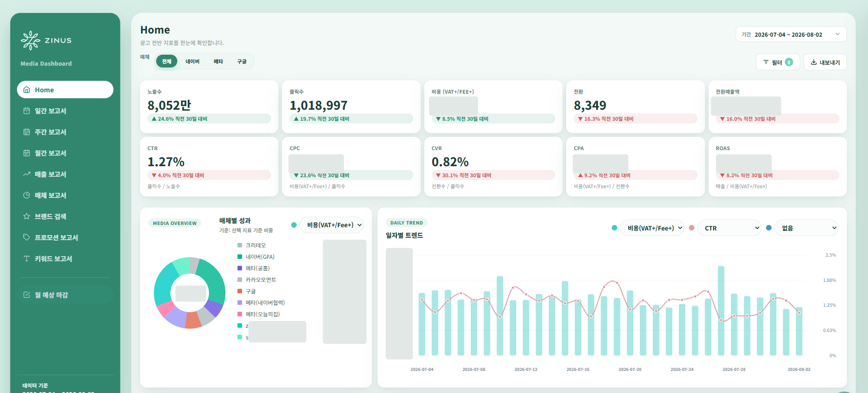Click pie-chart icon beside 매체 보고서
Image resolution: width=868 pixels, height=393 pixels.
pos(27,196)
